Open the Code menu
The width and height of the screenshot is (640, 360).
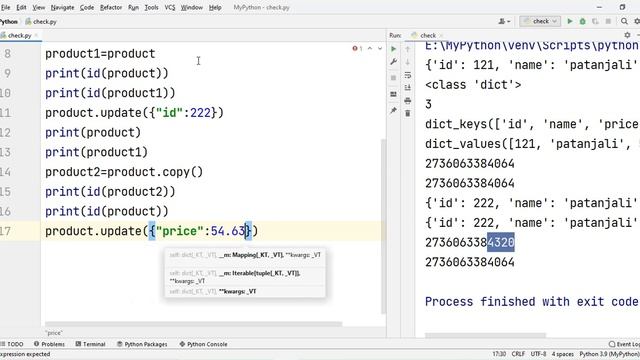(87, 7)
